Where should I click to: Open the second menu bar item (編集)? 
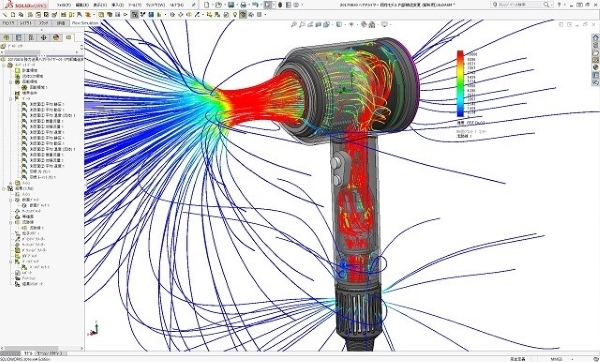(82, 5)
